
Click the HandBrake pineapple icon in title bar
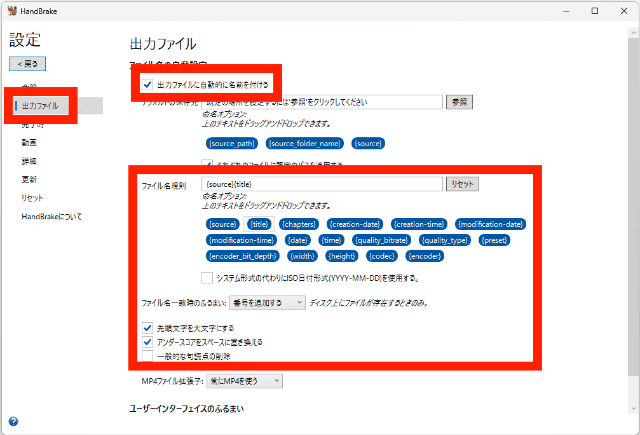[x=12, y=11]
